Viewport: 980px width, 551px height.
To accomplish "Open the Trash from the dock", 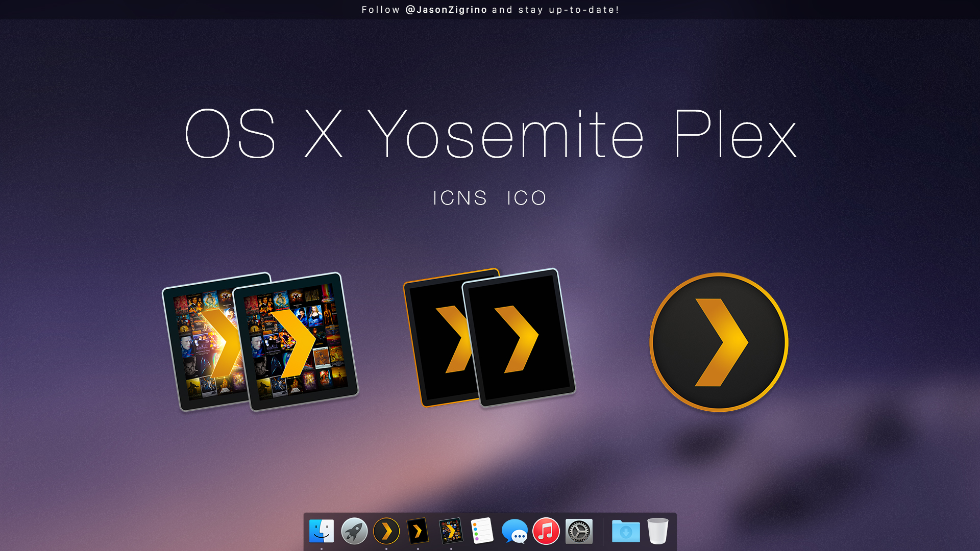I will tap(658, 531).
